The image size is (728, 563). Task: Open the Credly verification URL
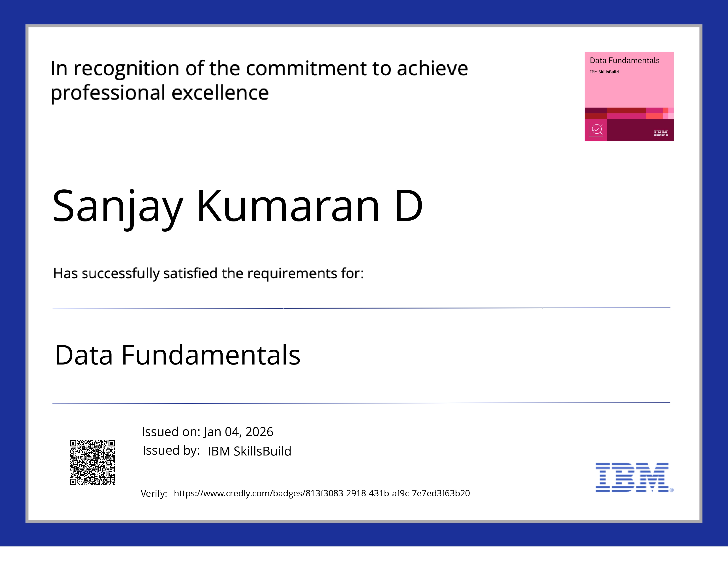pos(322,493)
